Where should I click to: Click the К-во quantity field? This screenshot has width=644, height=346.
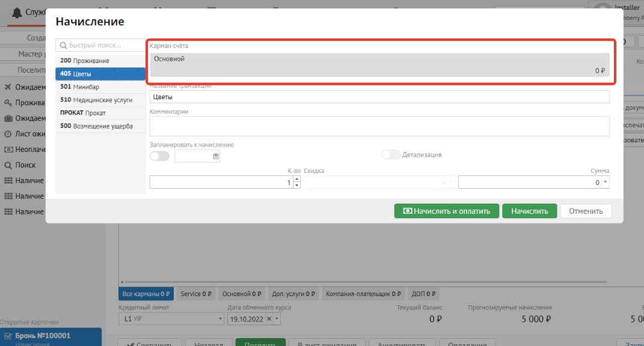(x=221, y=182)
